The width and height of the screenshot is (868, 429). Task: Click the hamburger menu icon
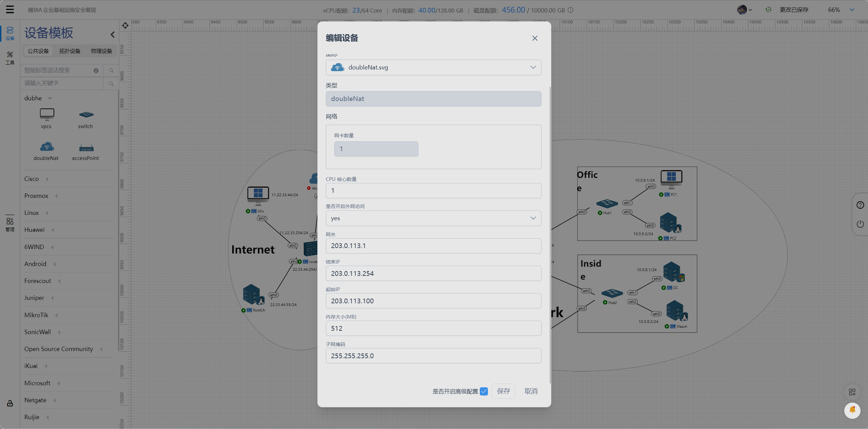[10, 9]
